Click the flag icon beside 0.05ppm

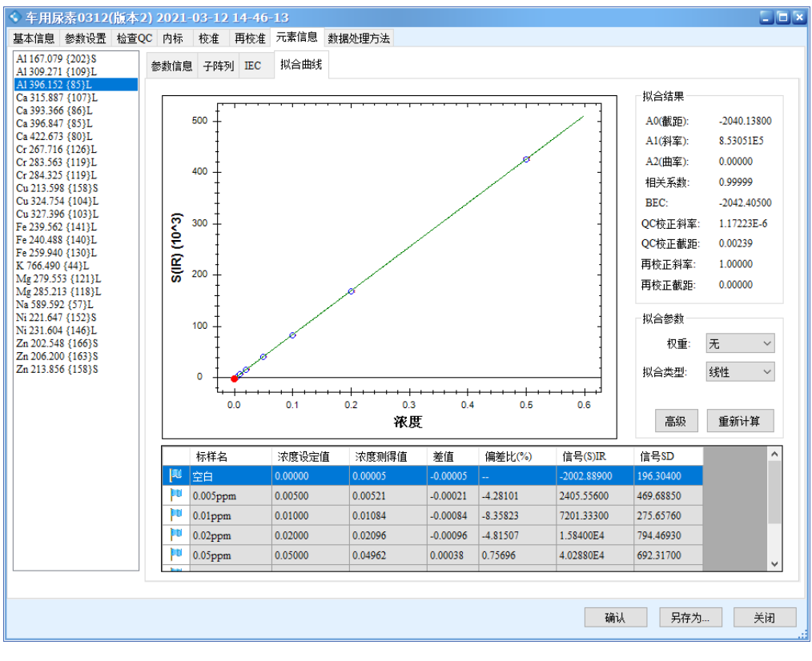pyautogui.click(x=176, y=553)
